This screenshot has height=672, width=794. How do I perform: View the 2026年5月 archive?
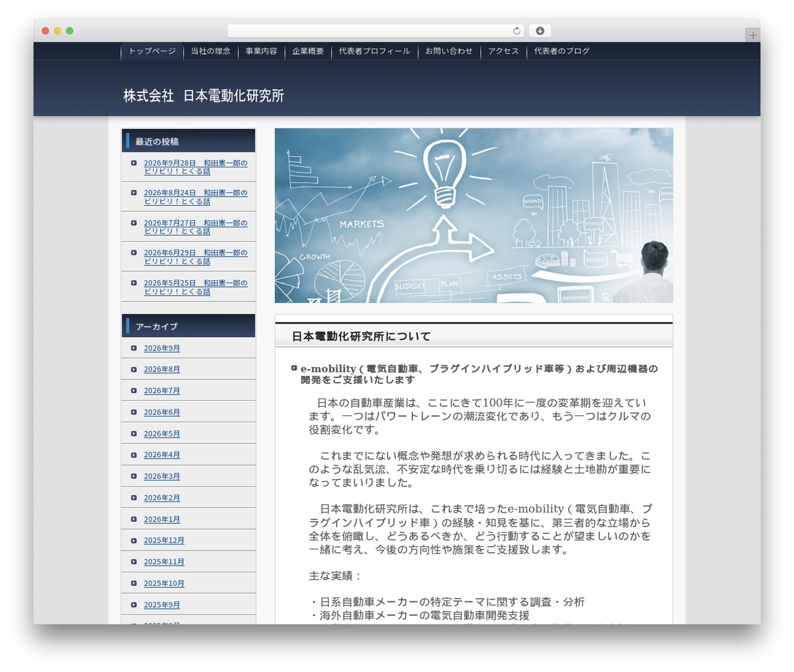[x=162, y=434]
